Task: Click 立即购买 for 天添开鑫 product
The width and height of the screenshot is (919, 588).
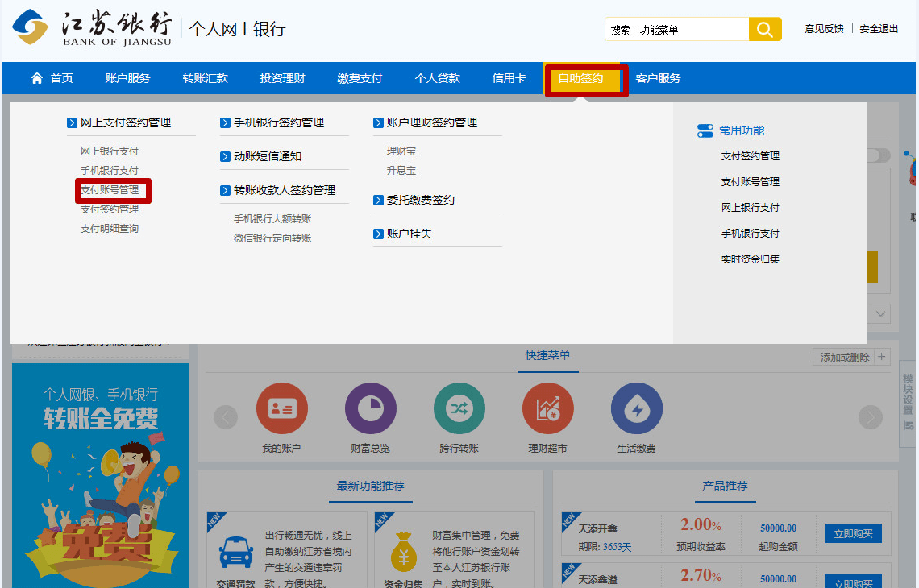Action: (853, 533)
